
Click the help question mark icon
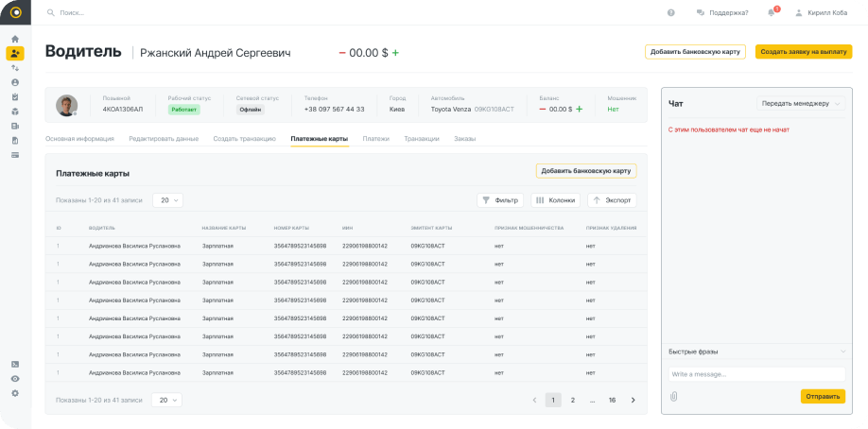click(x=670, y=12)
